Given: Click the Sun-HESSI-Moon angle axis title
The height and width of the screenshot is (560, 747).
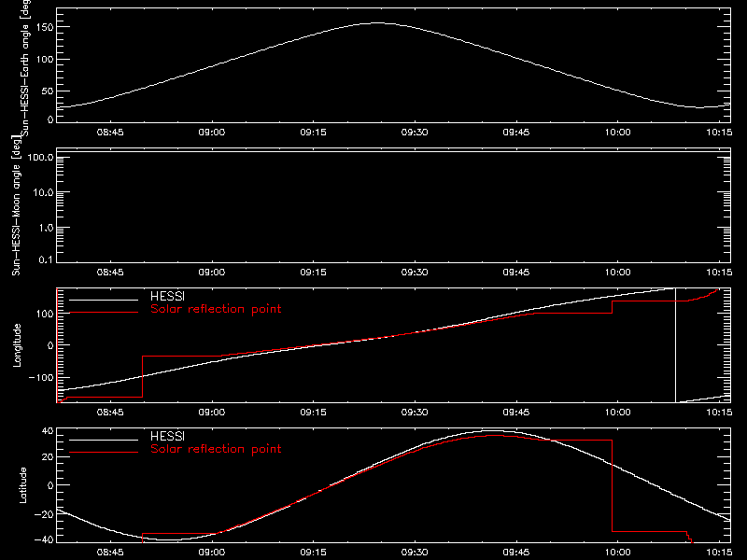Looking at the screenshot, I should [17, 205].
